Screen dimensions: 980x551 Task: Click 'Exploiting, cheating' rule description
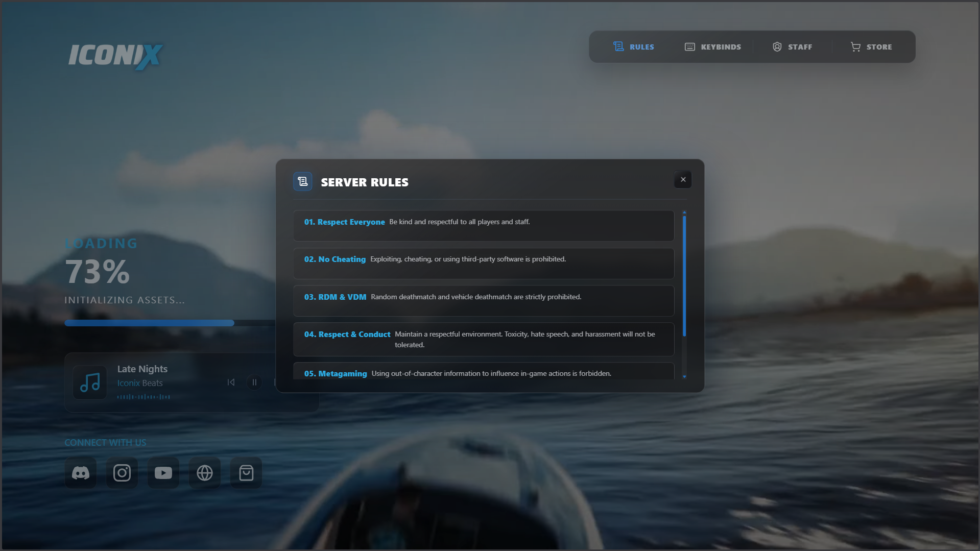click(x=468, y=259)
